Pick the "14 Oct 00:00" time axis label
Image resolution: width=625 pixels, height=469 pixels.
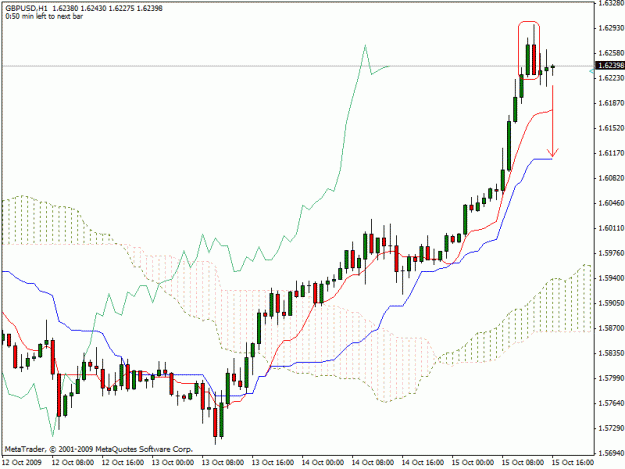click(323, 463)
